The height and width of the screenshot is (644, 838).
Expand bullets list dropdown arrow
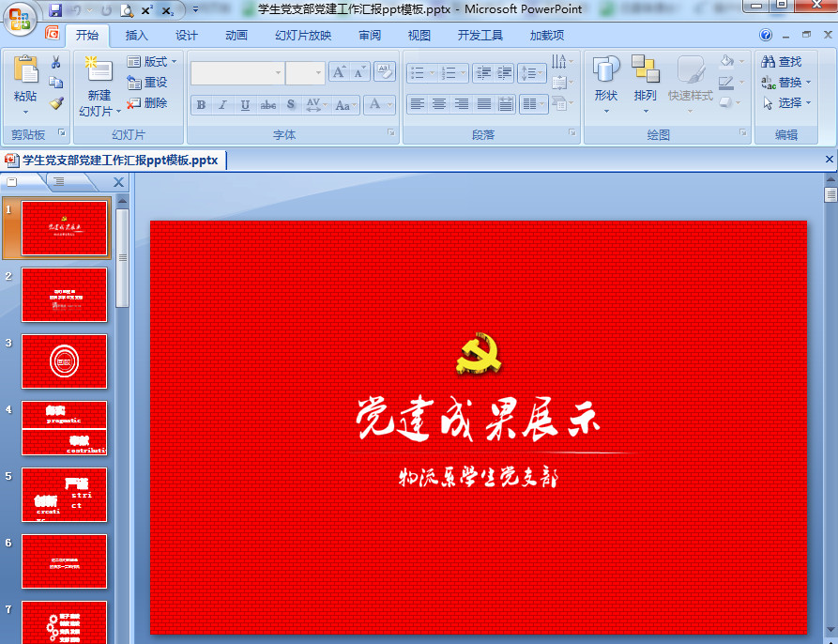click(x=432, y=72)
